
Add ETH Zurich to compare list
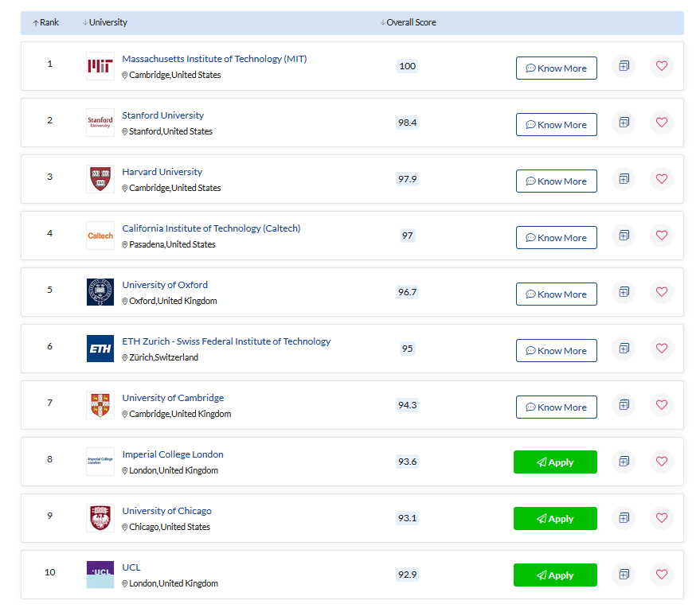click(x=624, y=349)
